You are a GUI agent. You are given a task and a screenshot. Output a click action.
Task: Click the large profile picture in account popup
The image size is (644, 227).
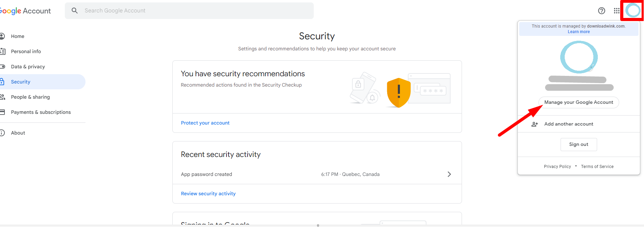(x=579, y=57)
